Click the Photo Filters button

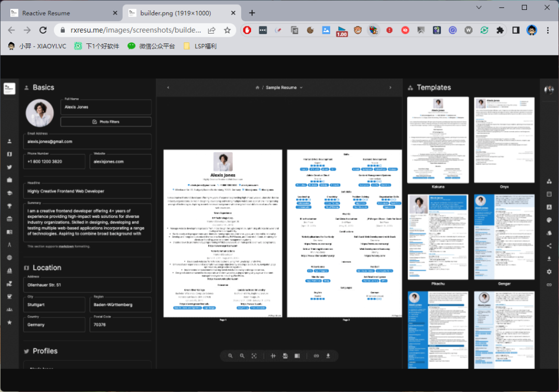(x=106, y=122)
